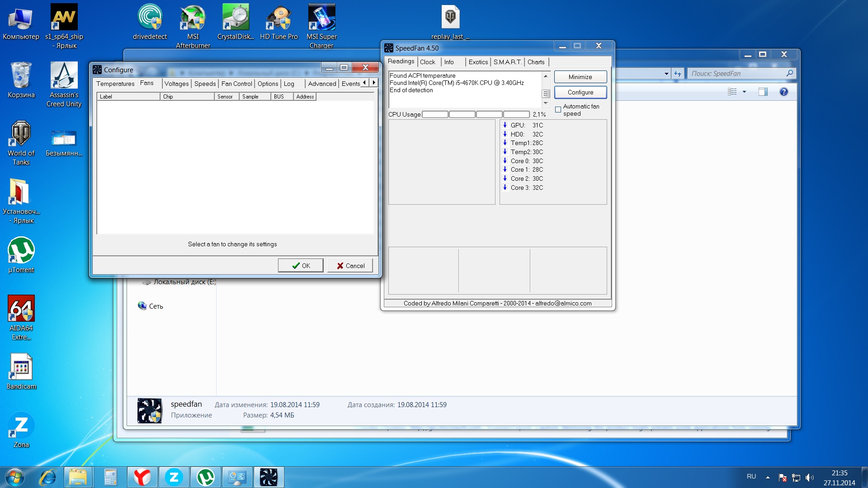Click the SpeedFan search field
The image size is (868, 488).
pos(737,74)
